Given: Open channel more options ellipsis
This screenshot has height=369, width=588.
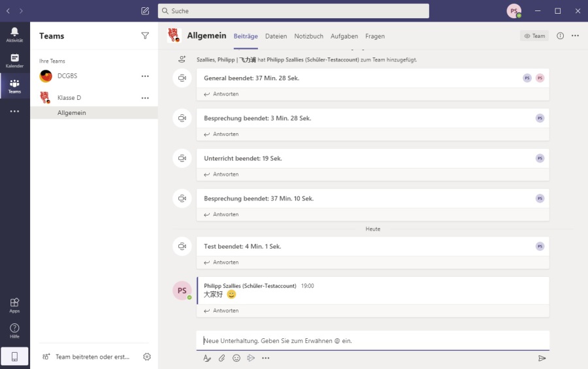Looking at the screenshot, I should (x=575, y=36).
